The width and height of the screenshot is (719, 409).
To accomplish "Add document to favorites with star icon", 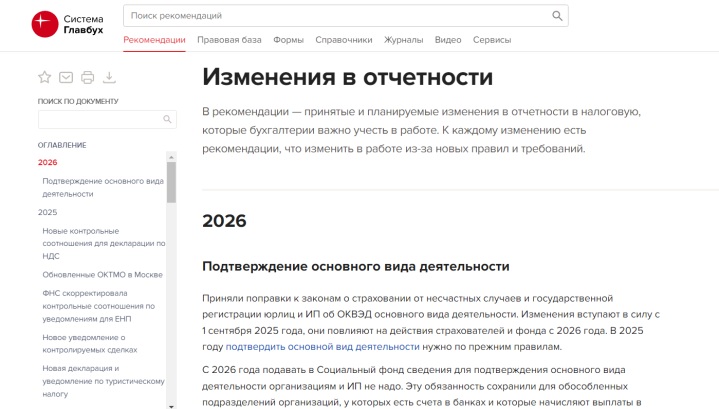I will pos(44,78).
